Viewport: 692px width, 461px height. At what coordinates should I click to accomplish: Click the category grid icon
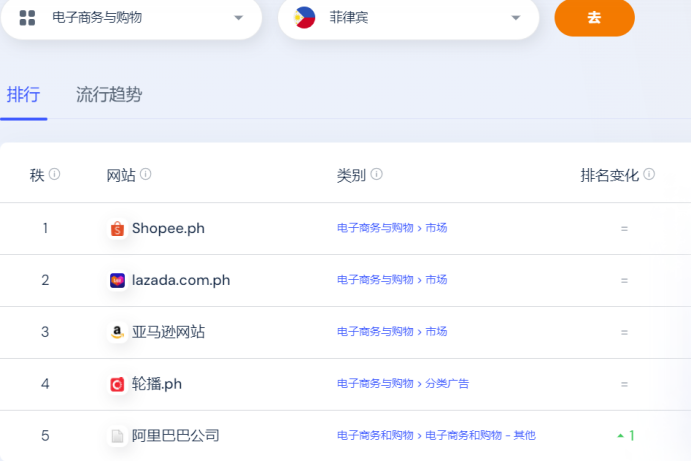click(x=27, y=18)
